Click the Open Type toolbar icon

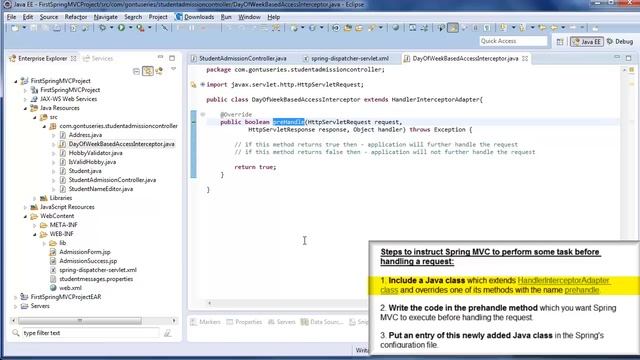click(x=347, y=28)
